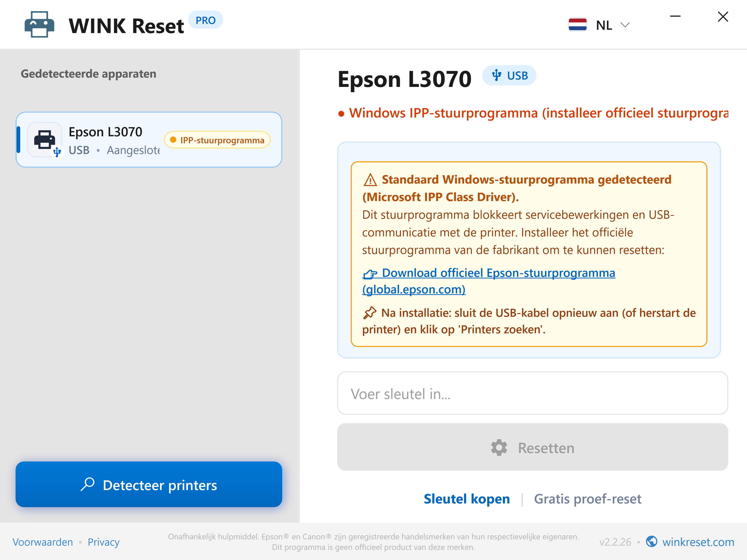Open the Voorwaarden link
The height and width of the screenshot is (560, 747).
tap(43, 542)
